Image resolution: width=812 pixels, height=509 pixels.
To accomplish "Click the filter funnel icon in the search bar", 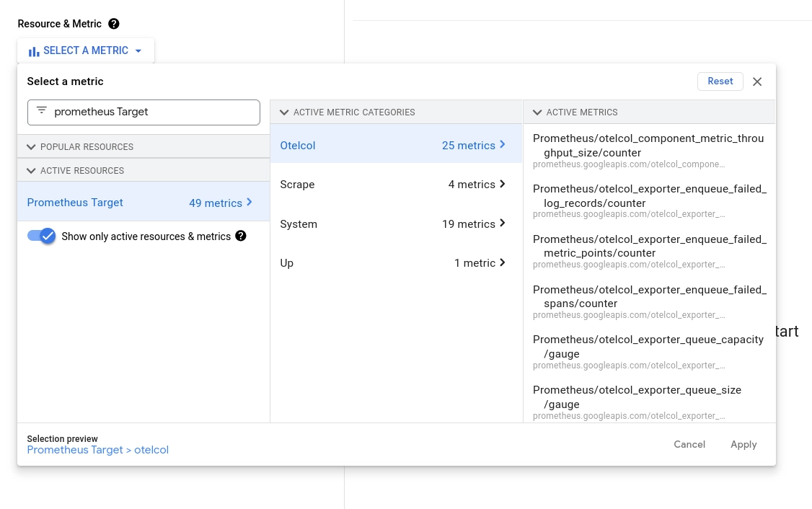I will click(41, 111).
